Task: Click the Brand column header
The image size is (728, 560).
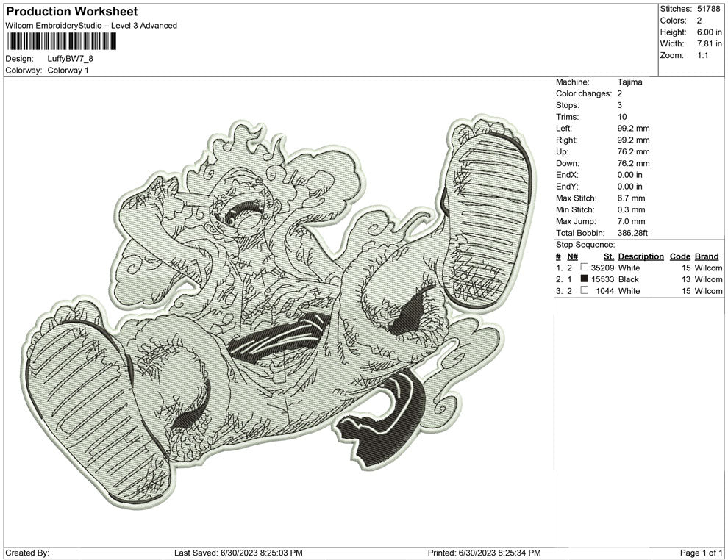Action: (707, 256)
